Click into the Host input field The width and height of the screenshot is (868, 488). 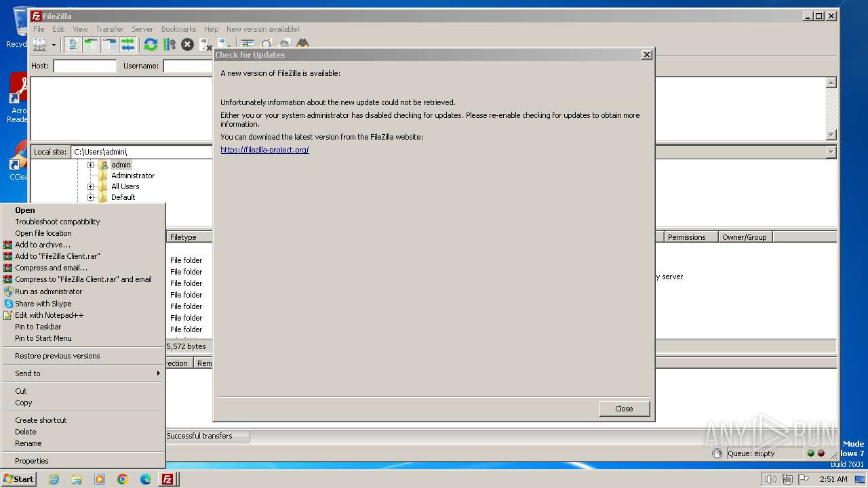click(85, 66)
